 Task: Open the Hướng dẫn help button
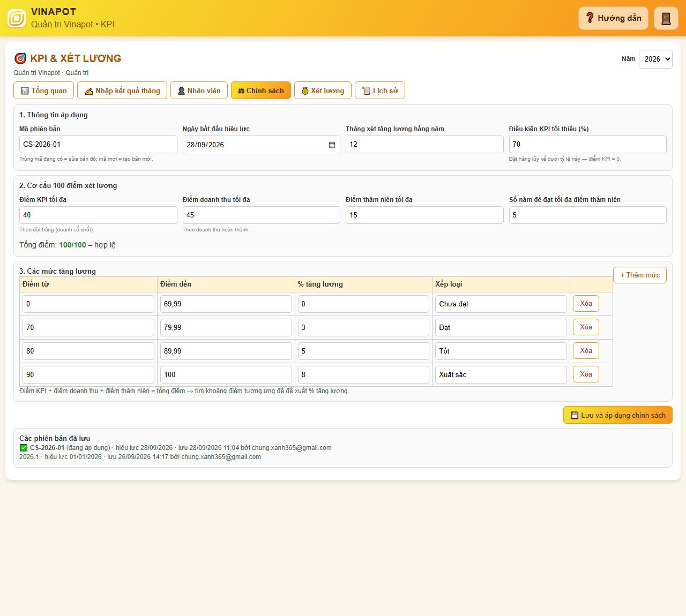coord(613,18)
